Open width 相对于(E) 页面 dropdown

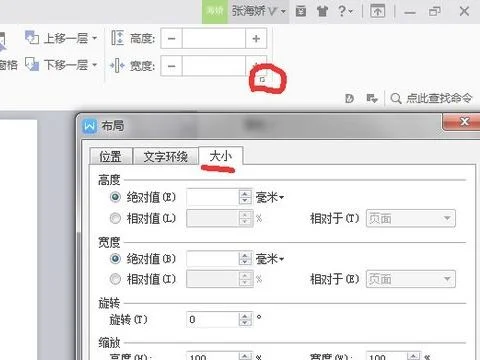pyautogui.click(x=411, y=279)
